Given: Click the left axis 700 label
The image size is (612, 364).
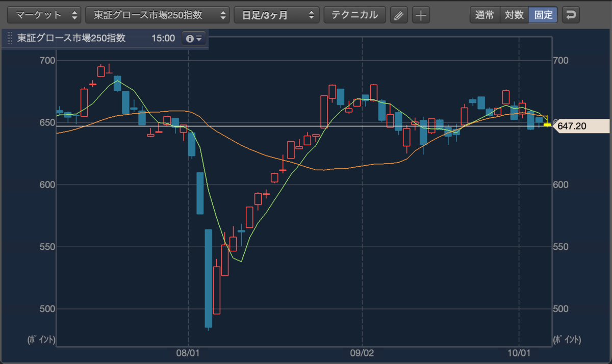Looking at the screenshot, I should (x=47, y=61).
